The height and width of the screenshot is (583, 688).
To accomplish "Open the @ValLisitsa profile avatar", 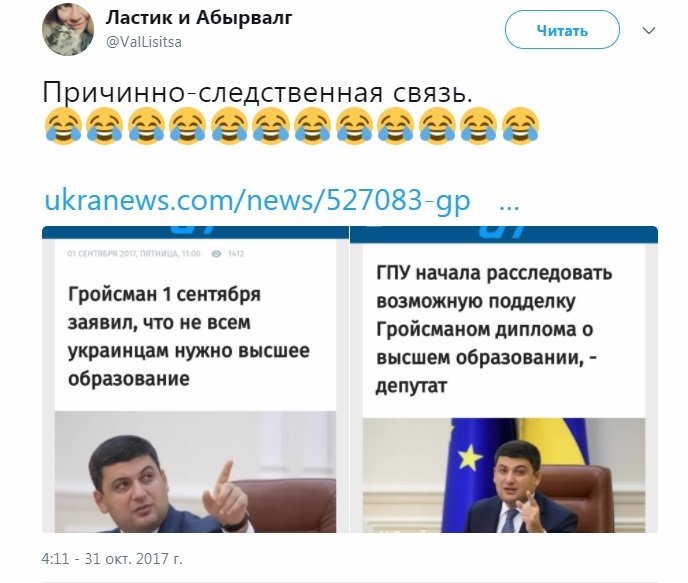I will (x=68, y=30).
